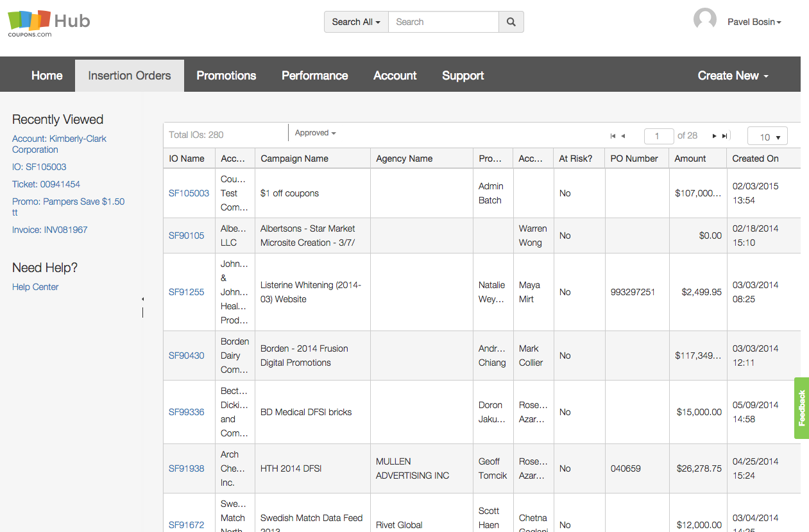Viewport: 809px width, 532px height.
Task: Sort by Campaign Name column header
Action: (312, 159)
